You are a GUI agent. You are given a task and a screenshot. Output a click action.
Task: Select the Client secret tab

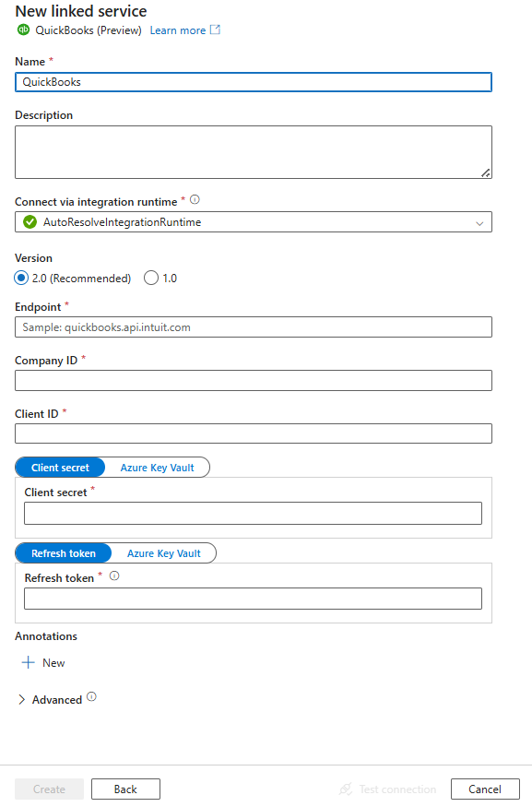tap(59, 467)
